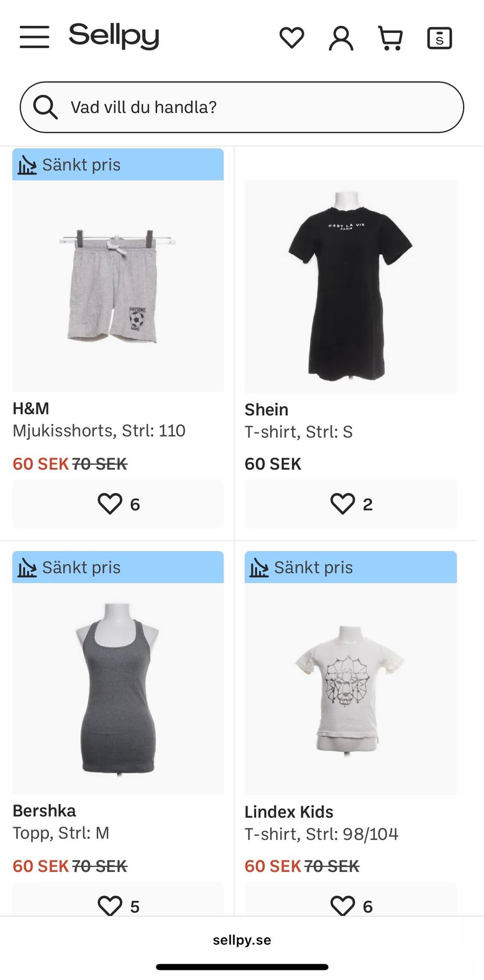The image size is (484, 980).
Task: Open the Bershka product title link
Action: point(44,810)
